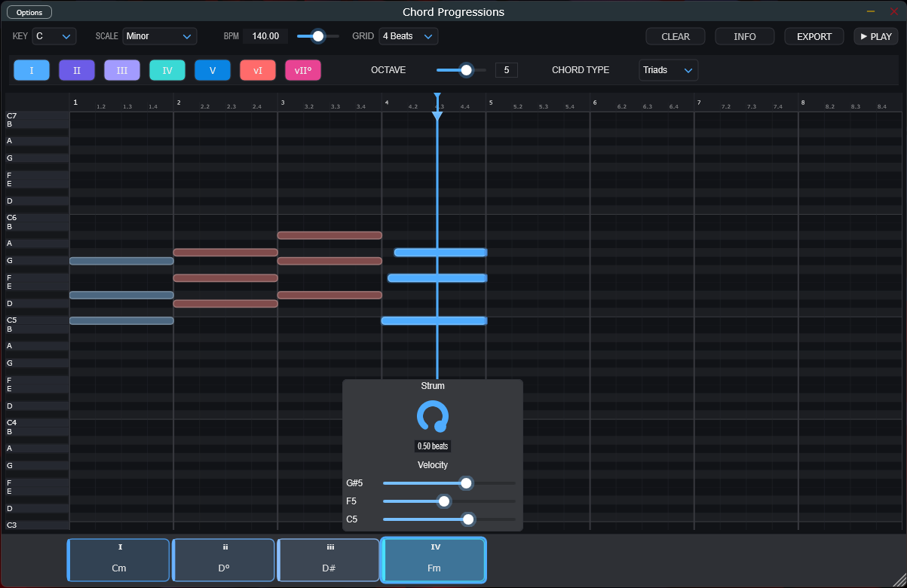Click the CLEAR button
The height and width of the screenshot is (588, 907).
pyautogui.click(x=675, y=36)
